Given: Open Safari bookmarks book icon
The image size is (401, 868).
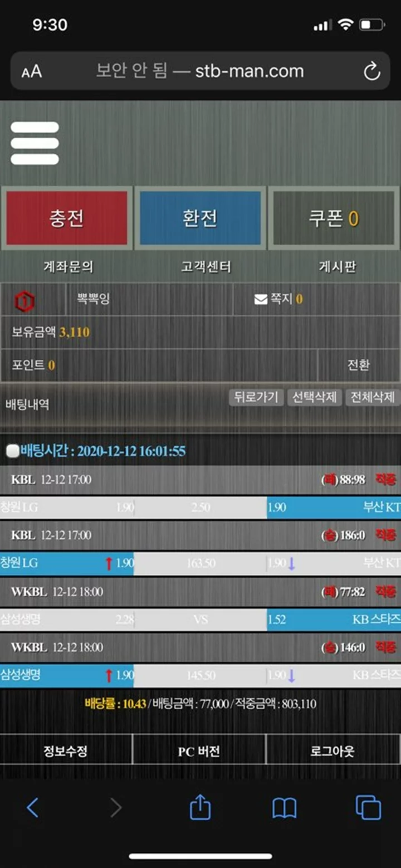Looking at the screenshot, I should coord(284,808).
